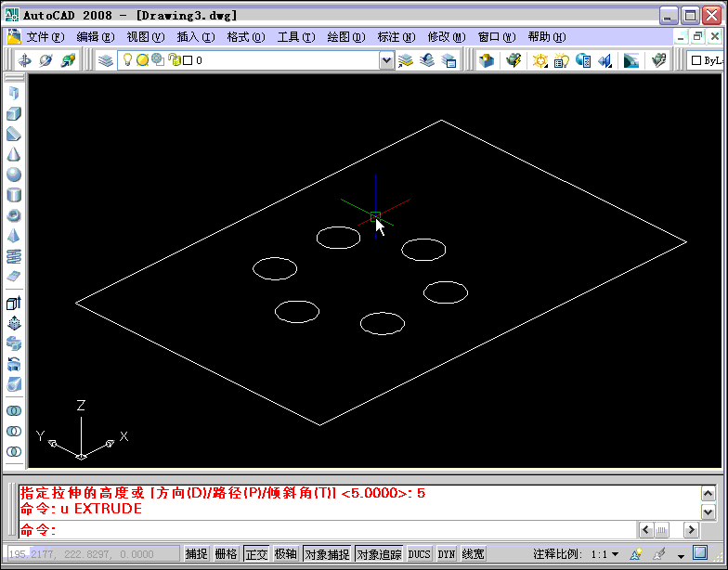Toggle DUCS dynamic UCS
Screen dimensions: 728x570
(x=420, y=553)
